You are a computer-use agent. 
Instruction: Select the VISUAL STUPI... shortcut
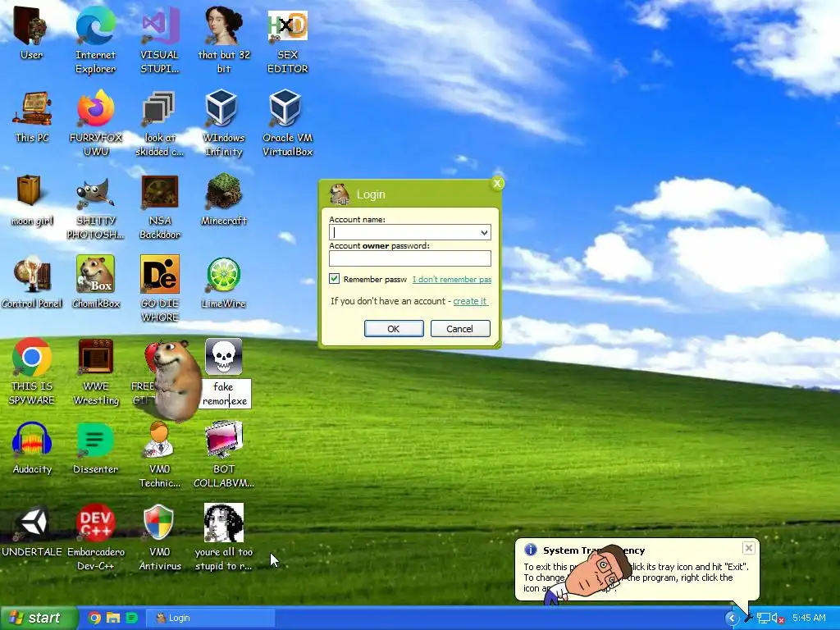pos(160,25)
